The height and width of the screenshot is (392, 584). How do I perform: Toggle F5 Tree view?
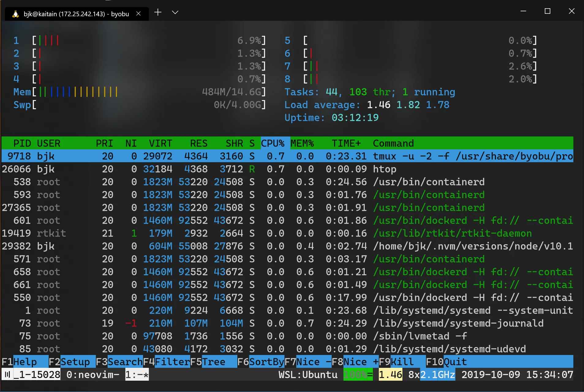point(213,362)
